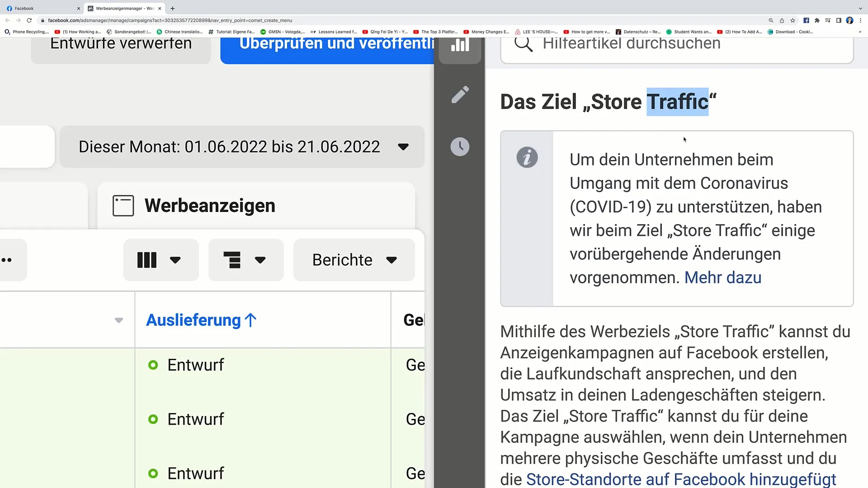Click the help search magnifier icon
Image resolution: width=868 pixels, height=488 pixels.
click(x=524, y=44)
